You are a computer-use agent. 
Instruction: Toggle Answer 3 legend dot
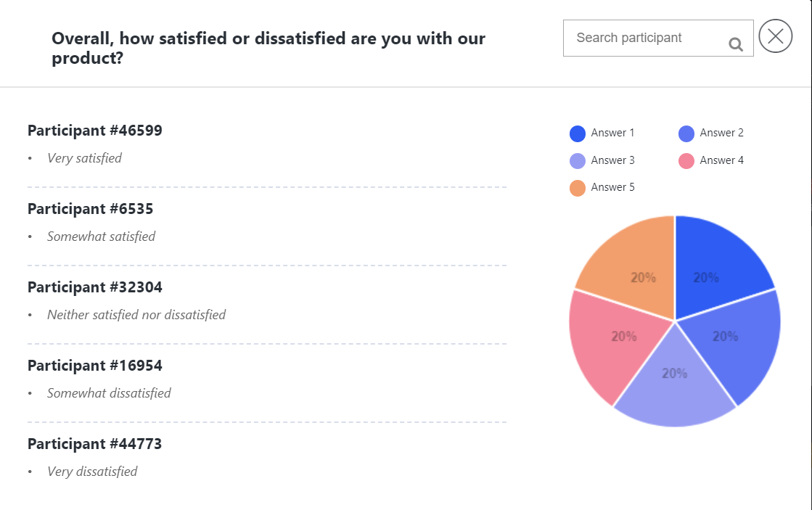click(x=578, y=161)
